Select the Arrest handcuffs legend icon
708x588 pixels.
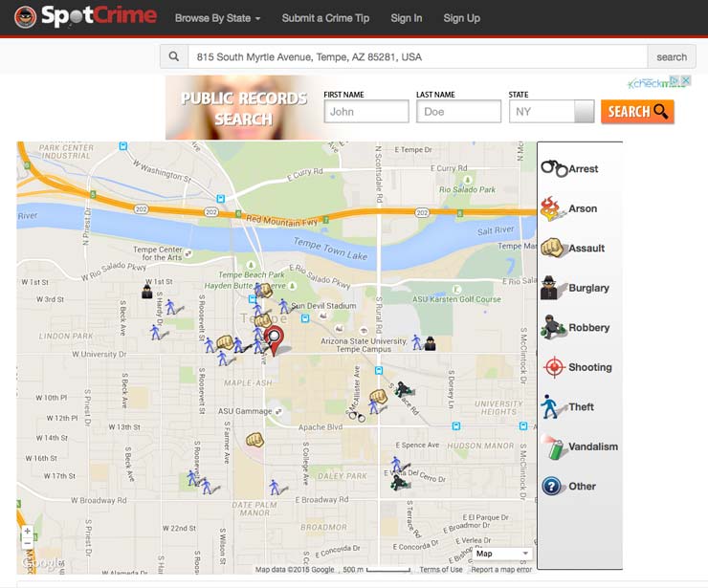click(x=554, y=168)
